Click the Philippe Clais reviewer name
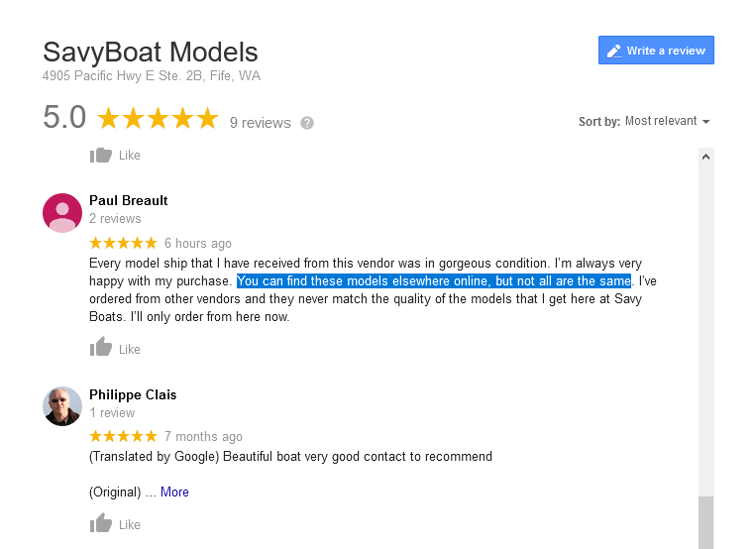 pos(133,394)
